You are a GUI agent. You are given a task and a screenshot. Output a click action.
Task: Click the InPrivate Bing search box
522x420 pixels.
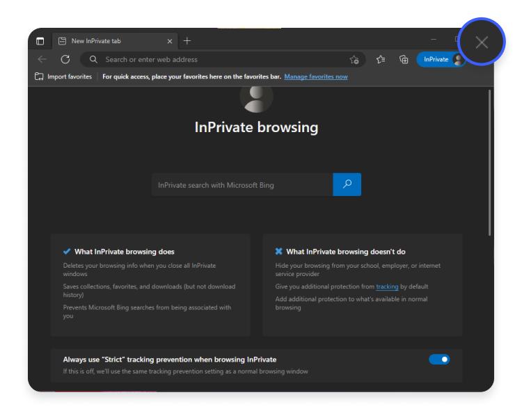[x=242, y=184]
